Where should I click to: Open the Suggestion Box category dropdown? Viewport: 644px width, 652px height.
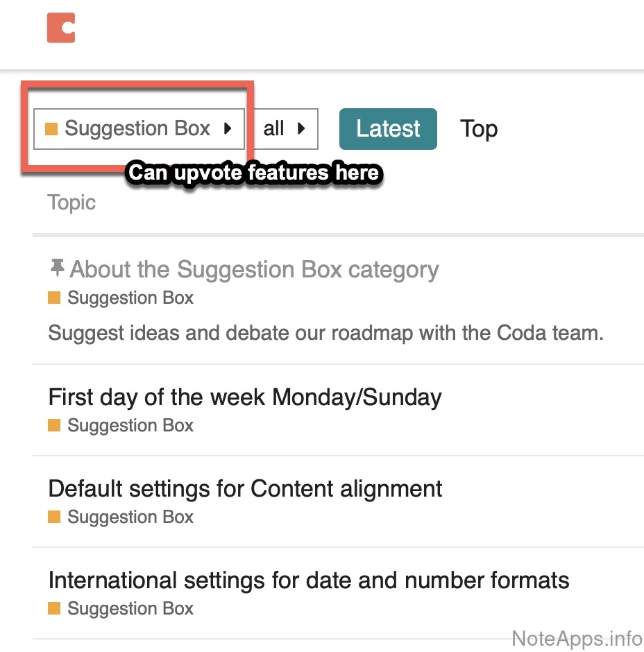tap(139, 129)
